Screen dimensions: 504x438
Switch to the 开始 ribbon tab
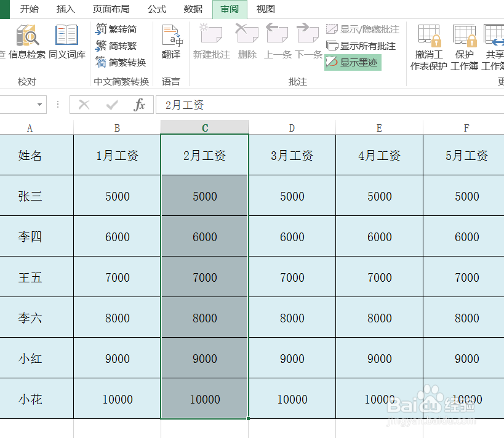pos(30,9)
